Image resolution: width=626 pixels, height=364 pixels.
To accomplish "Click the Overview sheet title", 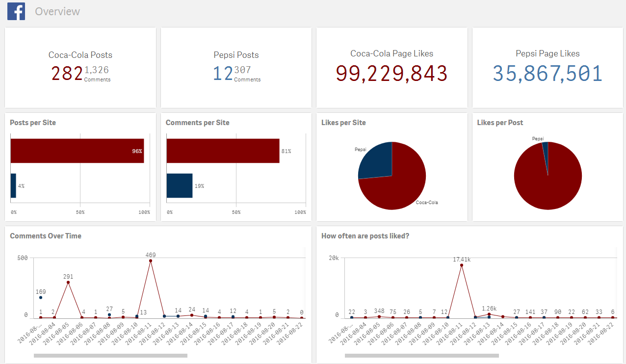I will pyautogui.click(x=57, y=11).
